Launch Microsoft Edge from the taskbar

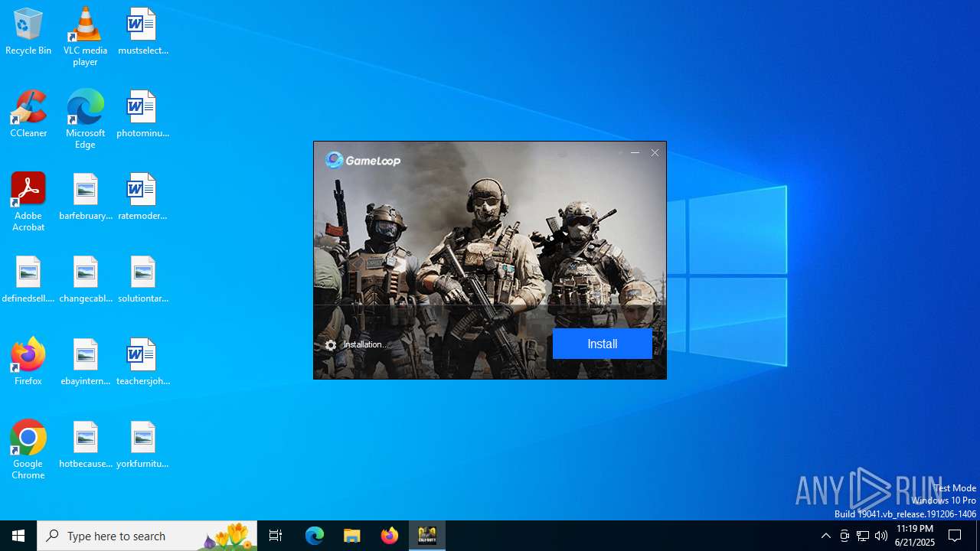click(x=315, y=536)
